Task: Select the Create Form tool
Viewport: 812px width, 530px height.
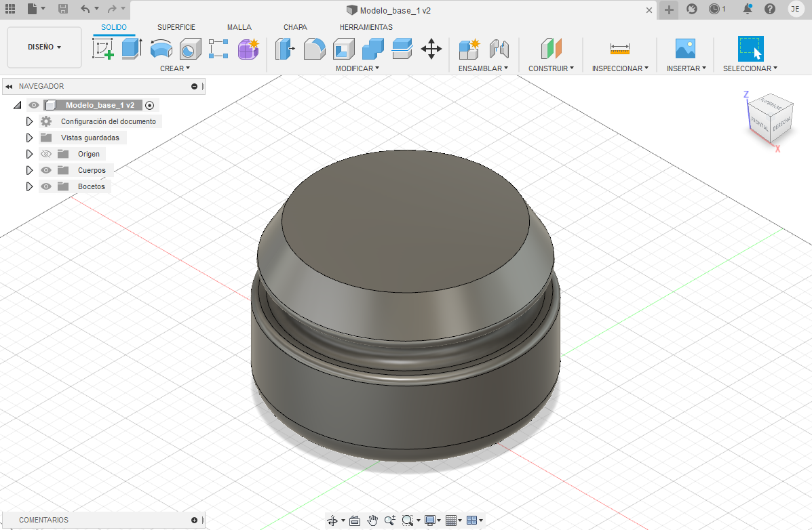Action: pyautogui.click(x=248, y=49)
